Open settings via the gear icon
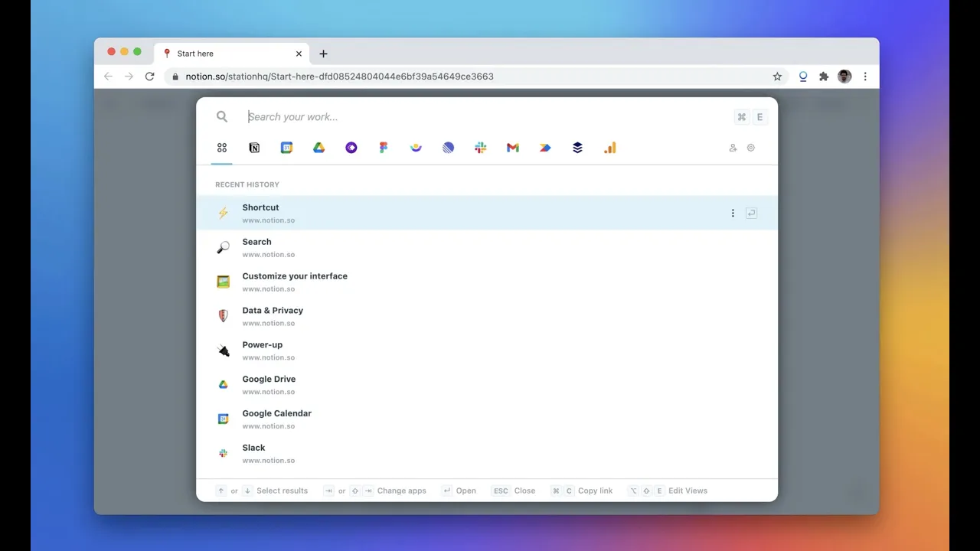This screenshot has height=551, width=980. click(x=751, y=148)
